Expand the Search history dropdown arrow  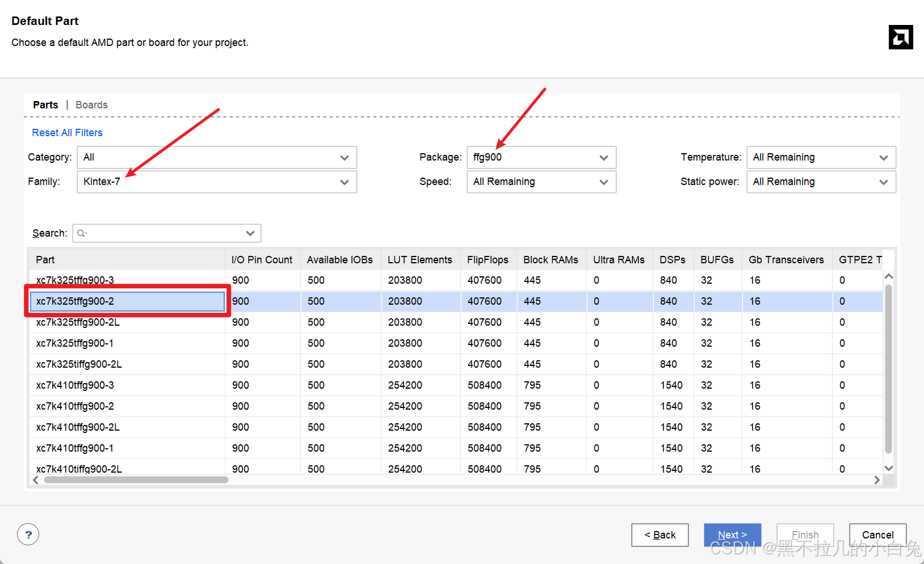[250, 233]
